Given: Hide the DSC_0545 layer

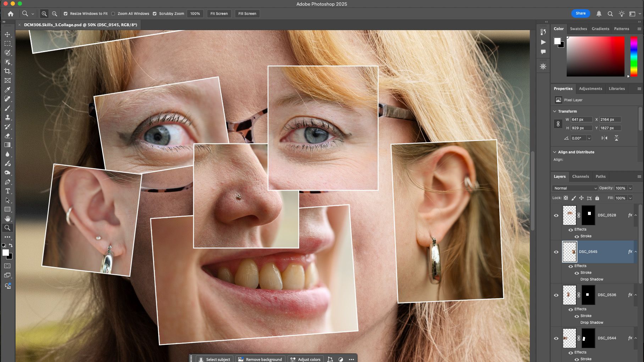Looking at the screenshot, I should pos(556,252).
